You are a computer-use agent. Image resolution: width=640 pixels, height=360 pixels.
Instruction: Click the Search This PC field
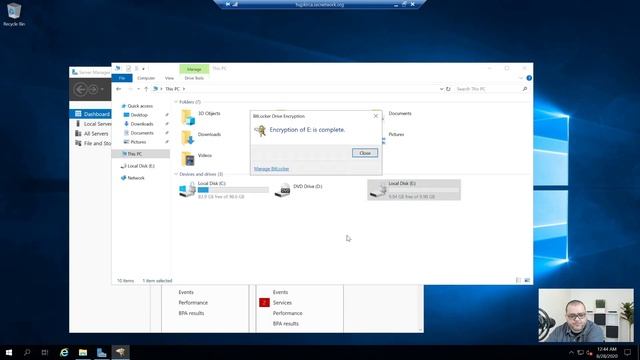(x=488, y=89)
